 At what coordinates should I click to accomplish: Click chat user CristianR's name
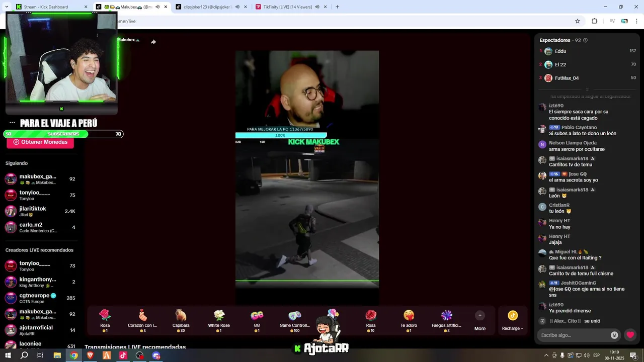(559, 206)
